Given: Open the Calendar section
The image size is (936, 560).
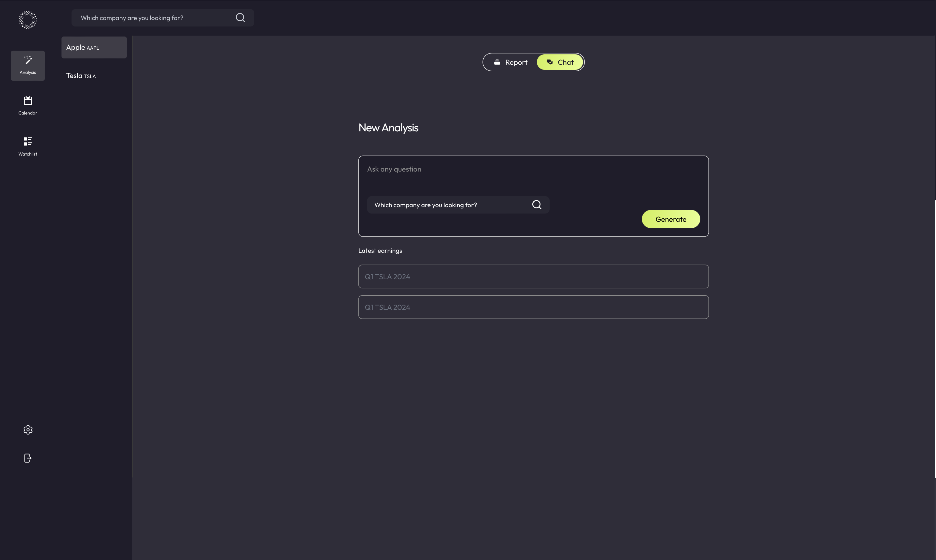Looking at the screenshot, I should [28, 106].
